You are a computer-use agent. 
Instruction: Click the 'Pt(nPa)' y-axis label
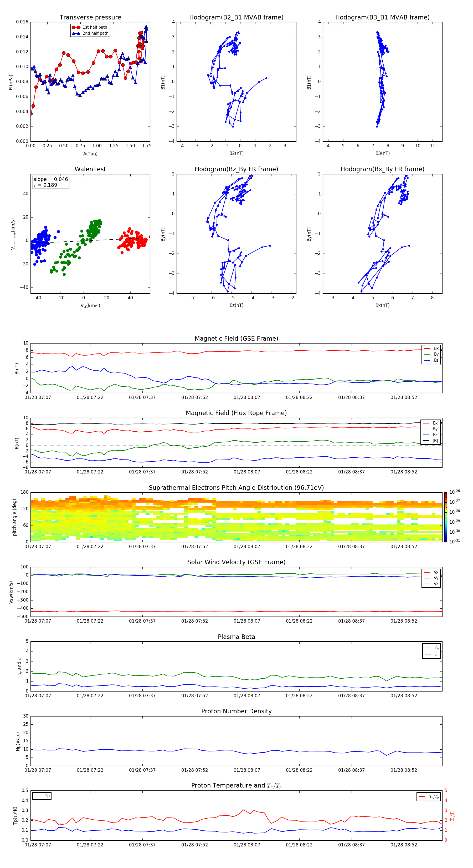click(11, 82)
